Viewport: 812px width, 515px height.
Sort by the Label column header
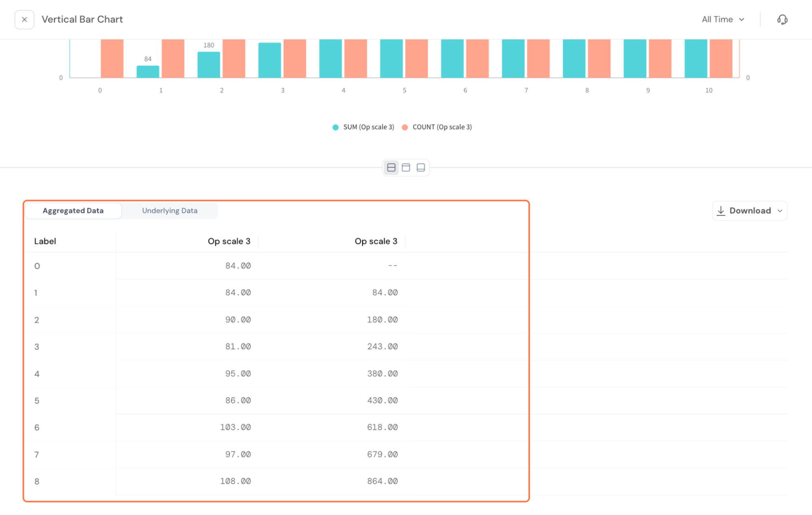45,241
